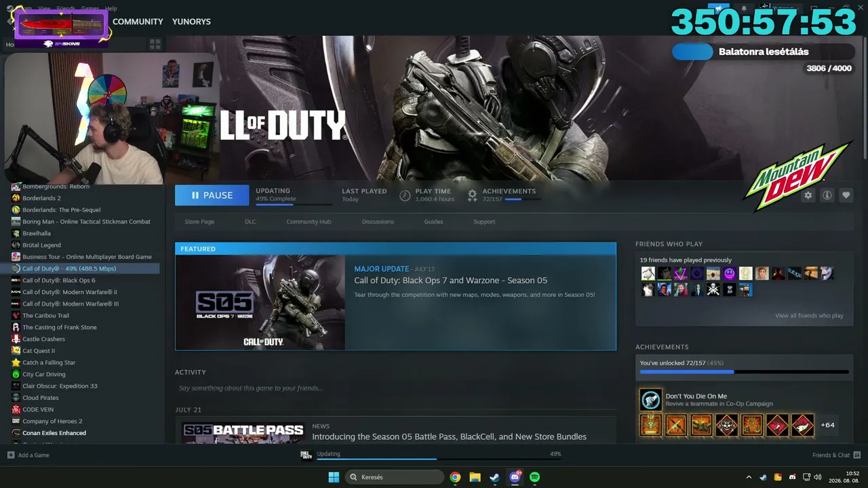Screen dimensions: 868x488
Task: Click the play time clock icon
Action: 405,195
